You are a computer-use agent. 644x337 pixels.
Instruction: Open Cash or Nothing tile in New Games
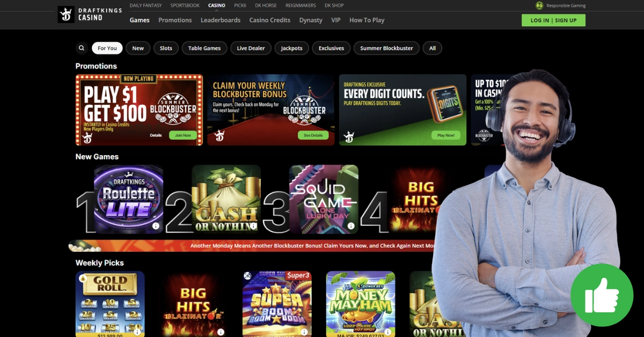[x=226, y=199]
